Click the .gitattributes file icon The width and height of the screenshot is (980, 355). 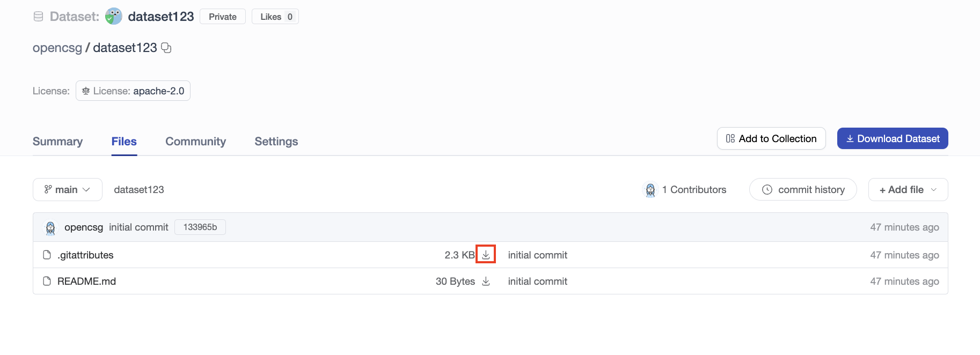tap(47, 255)
